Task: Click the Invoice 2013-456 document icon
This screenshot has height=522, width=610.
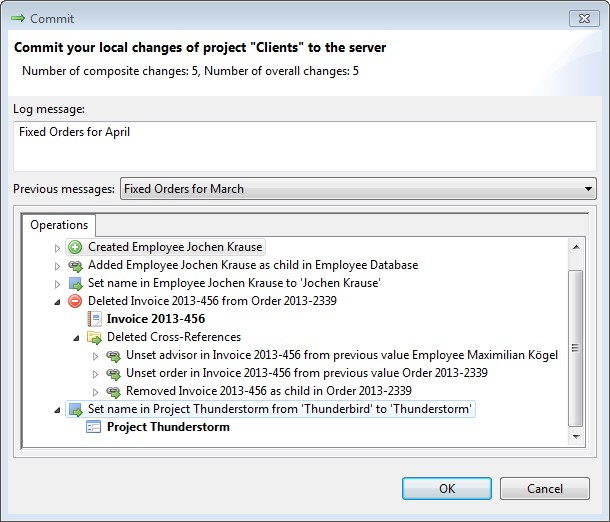Action: 94,319
